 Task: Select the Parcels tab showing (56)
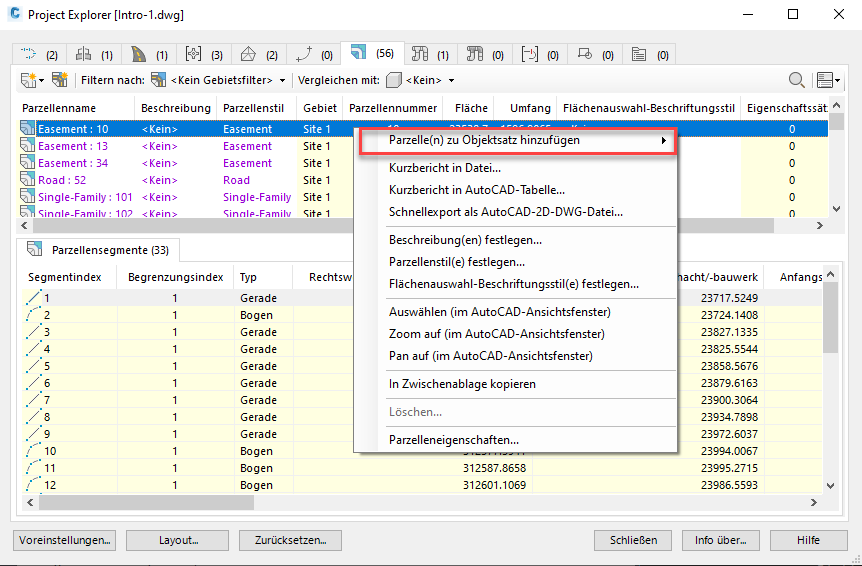(373, 53)
